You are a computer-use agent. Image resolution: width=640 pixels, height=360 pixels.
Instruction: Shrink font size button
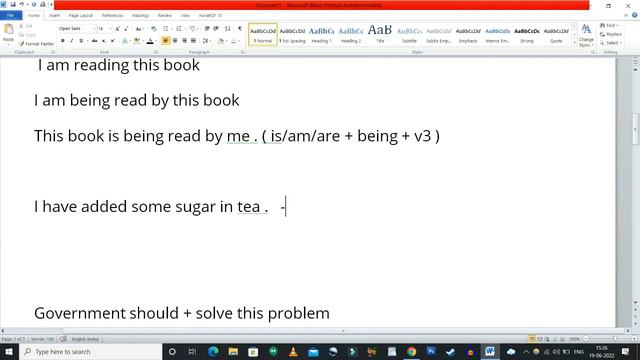click(x=126, y=29)
